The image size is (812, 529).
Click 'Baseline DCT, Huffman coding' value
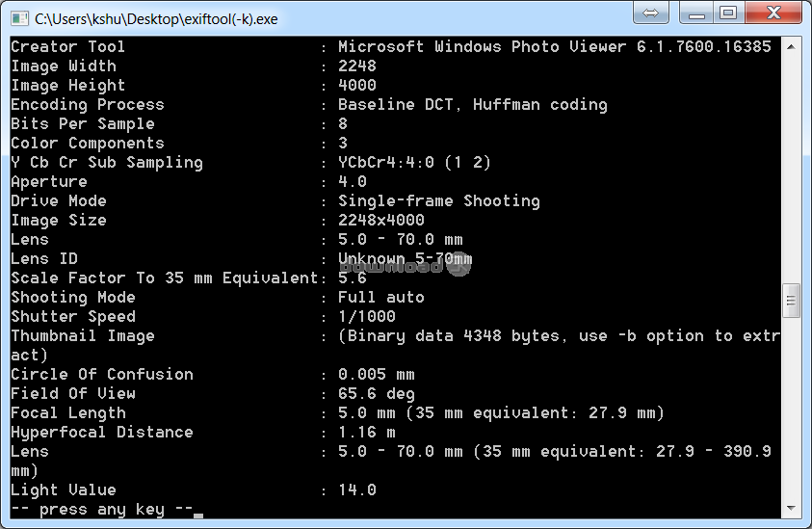point(473,104)
